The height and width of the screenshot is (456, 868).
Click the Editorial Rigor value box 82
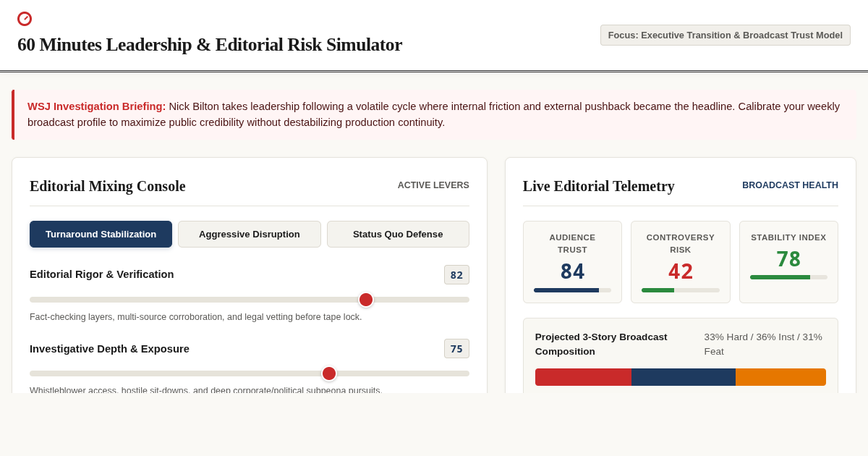(456, 275)
